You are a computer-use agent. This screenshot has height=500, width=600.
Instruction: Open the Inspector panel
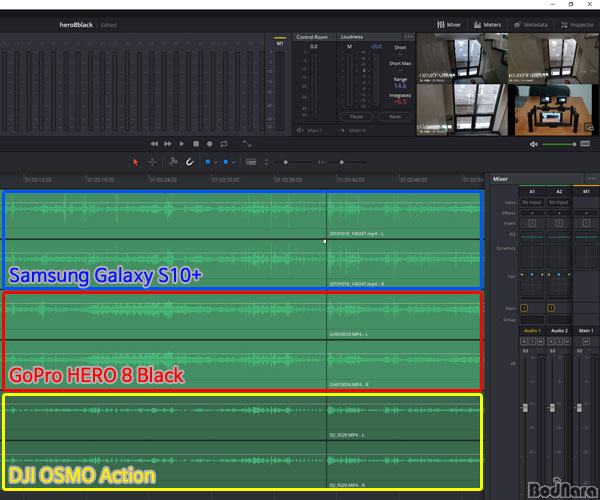577,24
